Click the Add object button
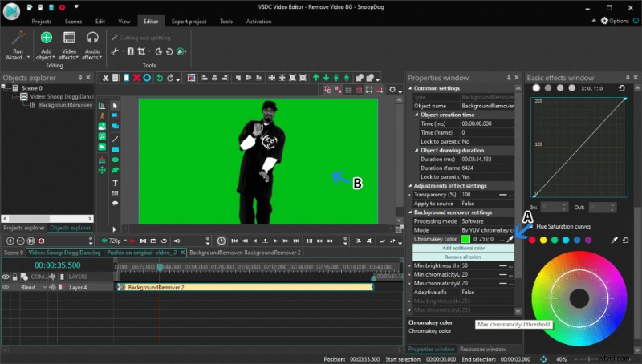Image resolution: width=642 pixels, height=364 pixels. (46, 46)
